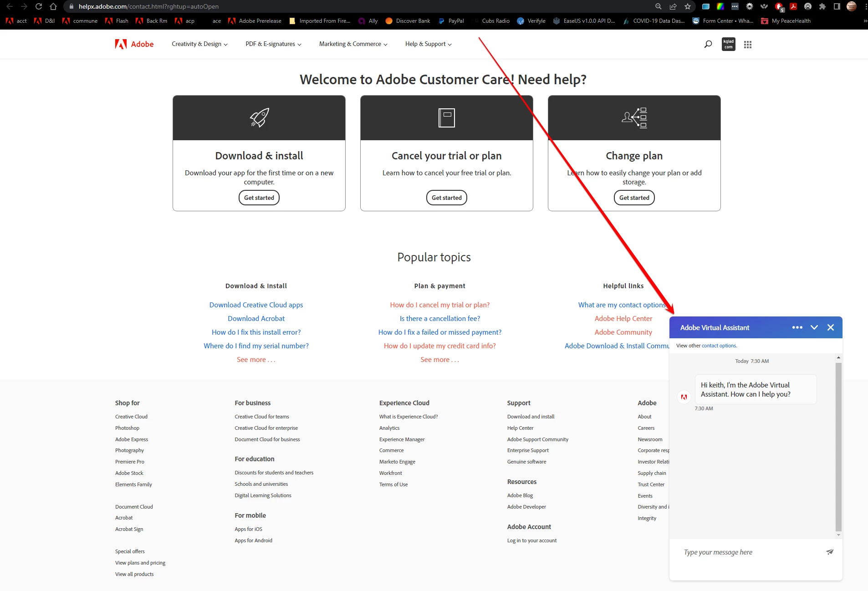Open the Is there a cancellation fee link
Image resolution: width=868 pixels, height=591 pixels.
pos(439,319)
